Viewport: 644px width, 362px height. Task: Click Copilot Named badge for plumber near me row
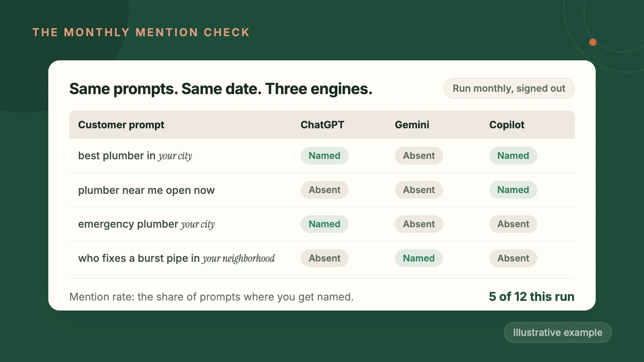tap(513, 190)
